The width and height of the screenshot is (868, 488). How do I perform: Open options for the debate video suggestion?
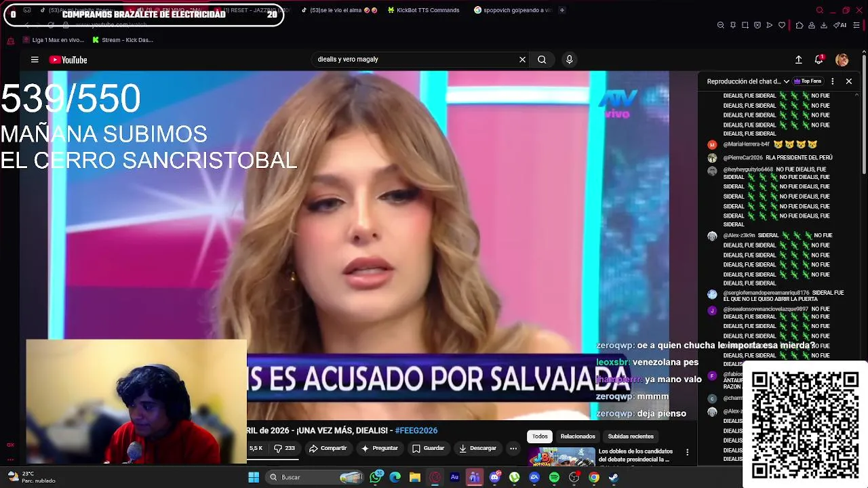[x=687, y=452]
